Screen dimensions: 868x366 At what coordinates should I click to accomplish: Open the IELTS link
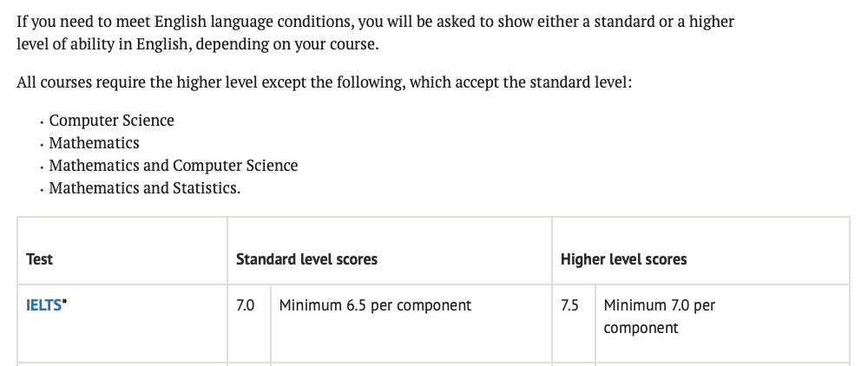point(43,305)
